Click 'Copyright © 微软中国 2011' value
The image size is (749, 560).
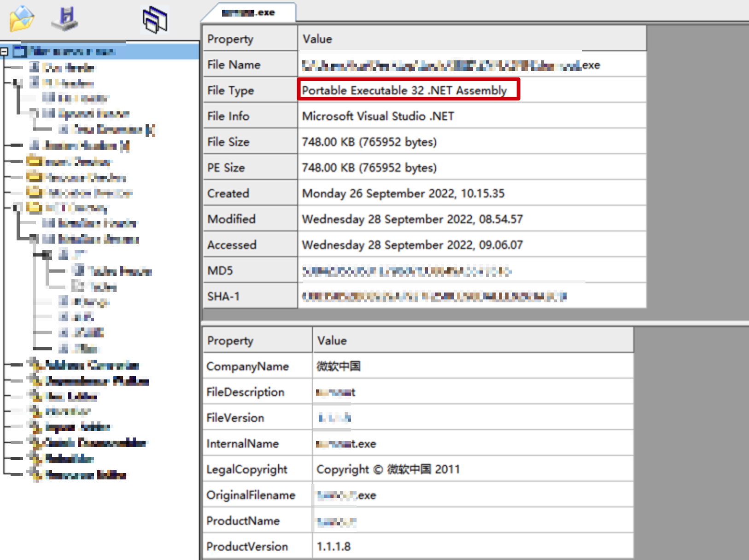tap(388, 469)
